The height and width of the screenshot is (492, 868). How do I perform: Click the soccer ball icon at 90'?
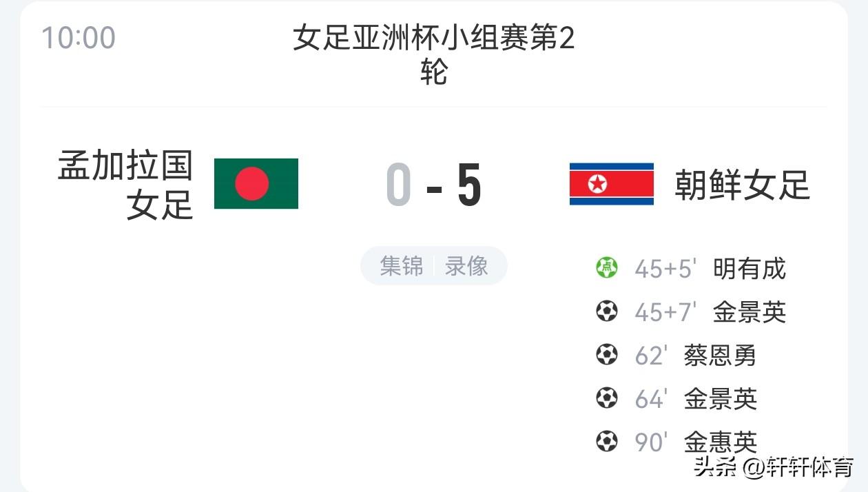pyautogui.click(x=607, y=441)
